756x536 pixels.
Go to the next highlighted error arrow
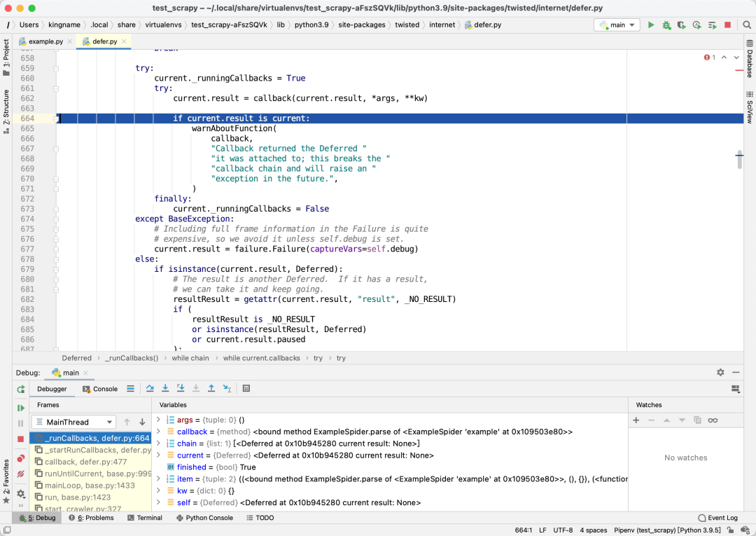pos(736,57)
